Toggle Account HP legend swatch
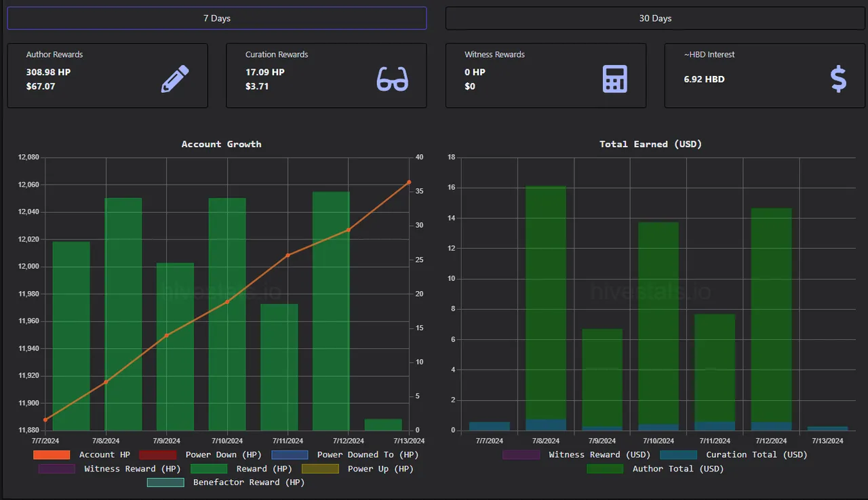Image resolution: width=868 pixels, height=500 pixels. pyautogui.click(x=52, y=455)
